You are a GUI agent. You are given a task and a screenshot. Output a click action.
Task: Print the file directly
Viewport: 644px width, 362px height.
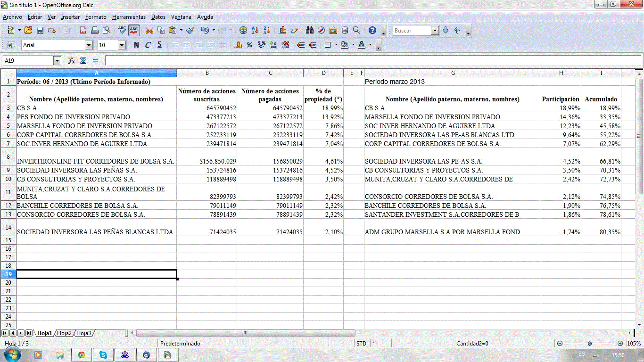95,30
